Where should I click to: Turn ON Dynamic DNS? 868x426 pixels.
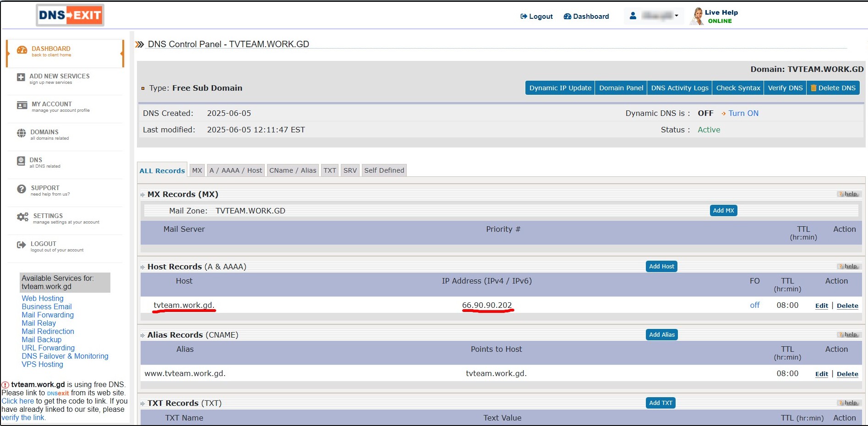tap(743, 113)
